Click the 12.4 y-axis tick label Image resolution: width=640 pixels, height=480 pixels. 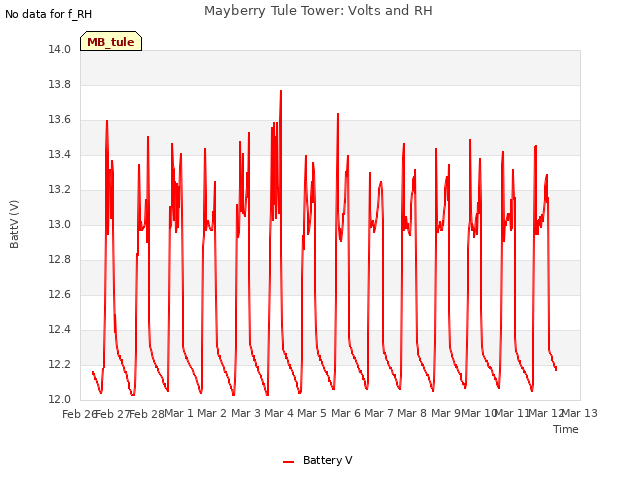pyautogui.click(x=59, y=329)
